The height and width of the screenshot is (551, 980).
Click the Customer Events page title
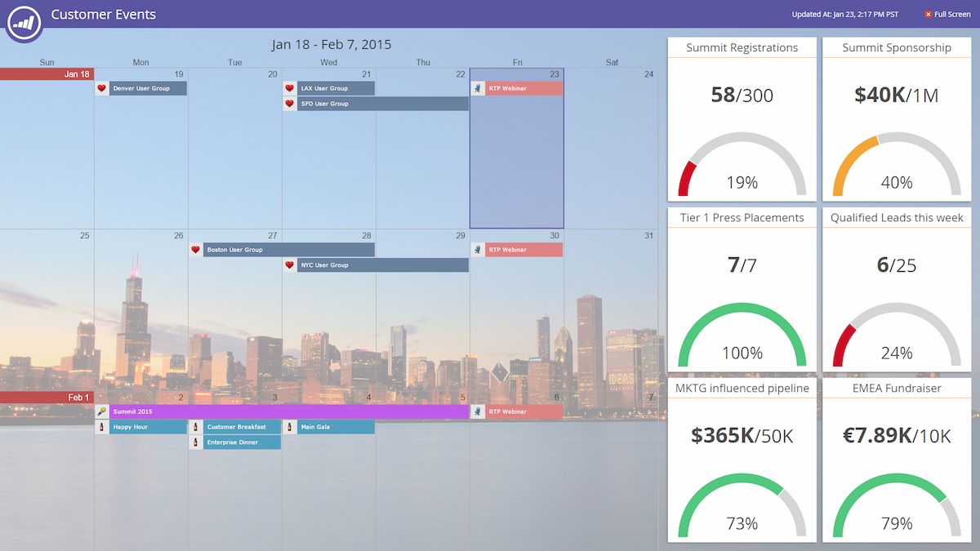tap(103, 14)
